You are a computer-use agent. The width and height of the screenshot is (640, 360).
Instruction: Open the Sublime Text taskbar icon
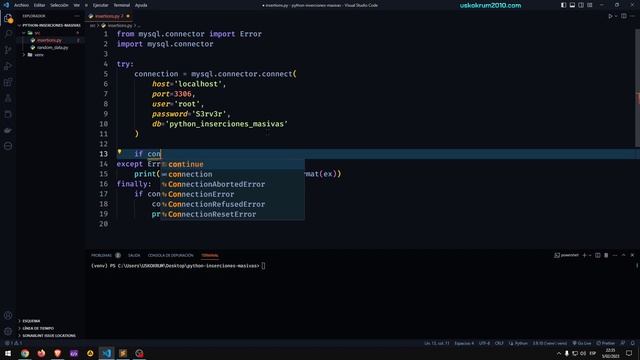click(x=123, y=353)
